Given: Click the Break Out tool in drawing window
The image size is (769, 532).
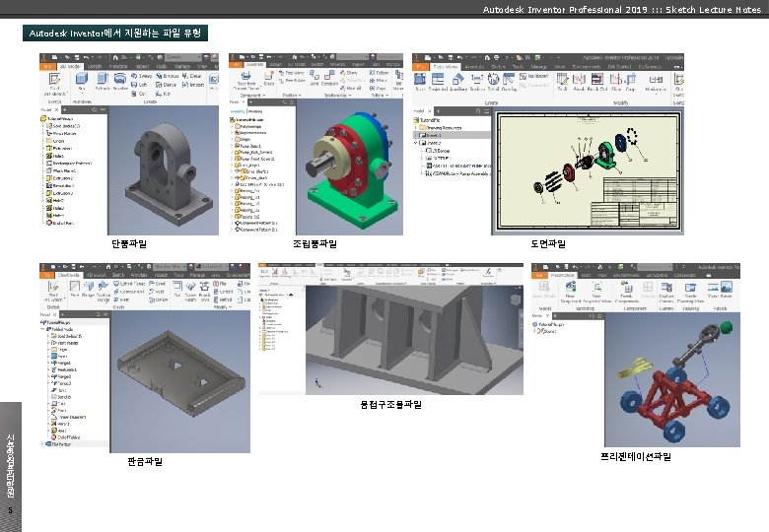Looking at the screenshot, I should (597, 82).
